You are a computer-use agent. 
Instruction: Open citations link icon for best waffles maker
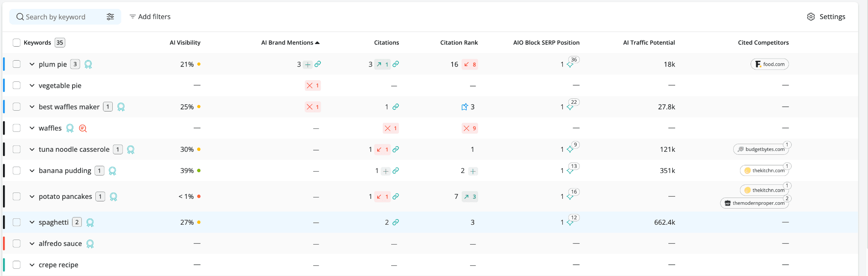coord(395,107)
